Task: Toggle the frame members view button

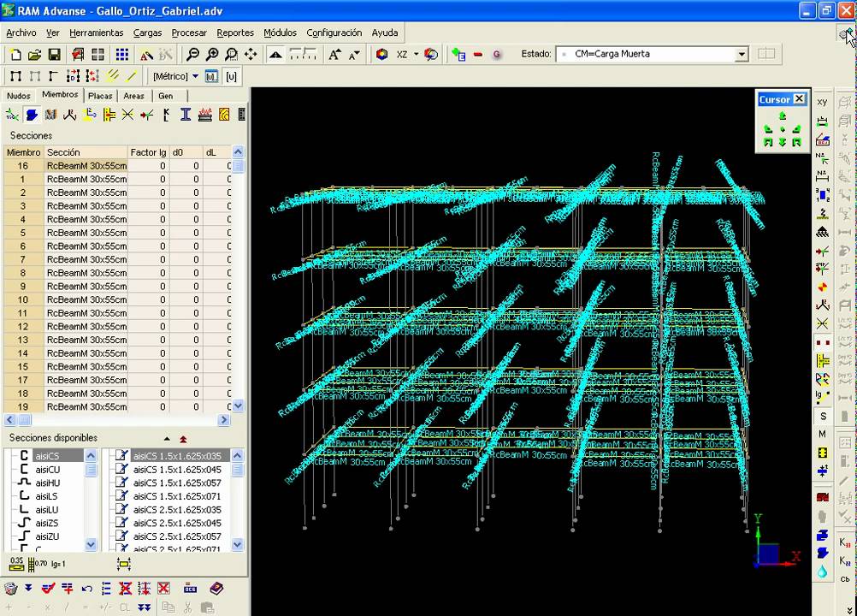Action: tap(15, 76)
